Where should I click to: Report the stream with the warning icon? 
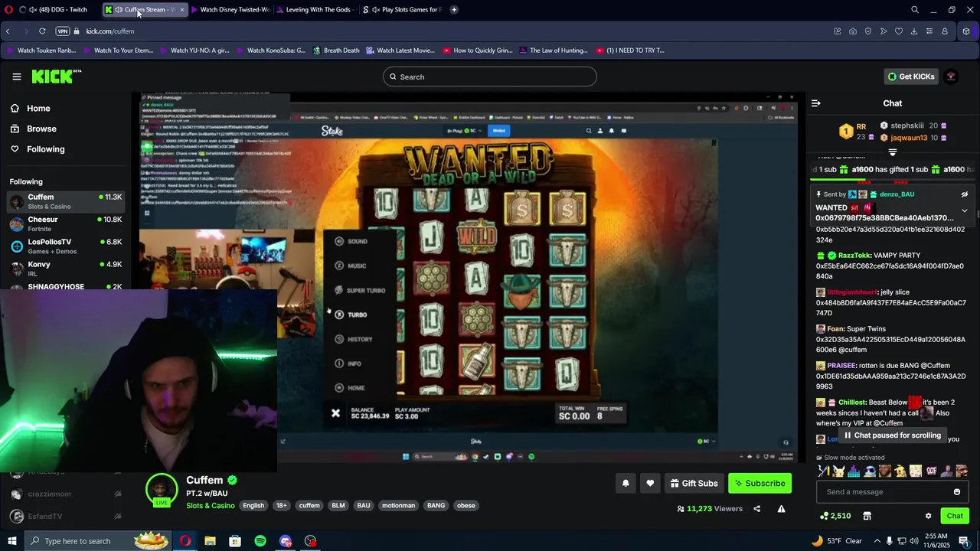pyautogui.click(x=782, y=509)
